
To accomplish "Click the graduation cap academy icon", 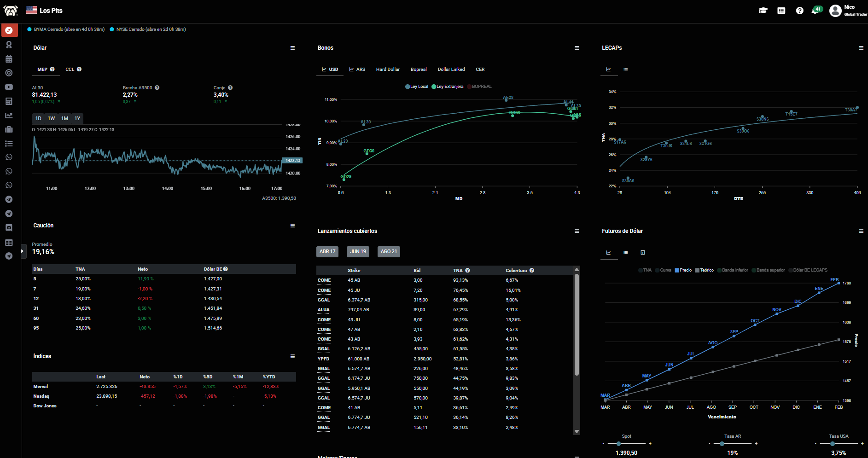I will [763, 10].
